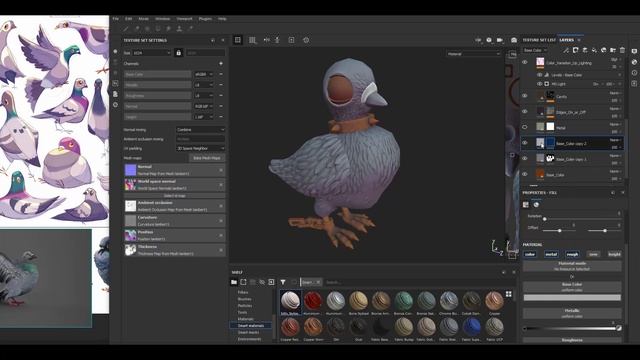
Task: Hide the Cavity layer
Action: (525, 96)
